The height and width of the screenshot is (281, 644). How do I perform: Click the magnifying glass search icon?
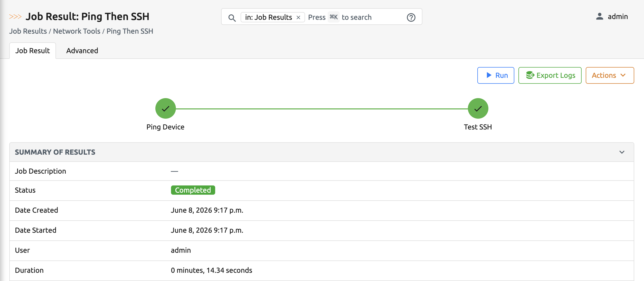point(232,18)
